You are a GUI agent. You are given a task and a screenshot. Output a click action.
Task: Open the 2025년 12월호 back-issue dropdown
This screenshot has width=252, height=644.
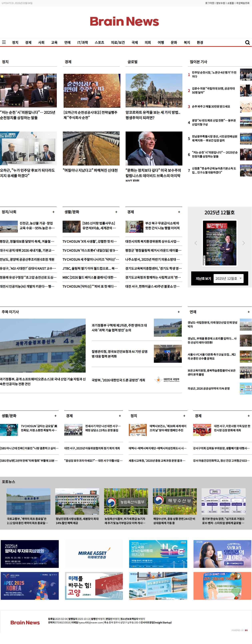pyautogui.click(x=228, y=278)
